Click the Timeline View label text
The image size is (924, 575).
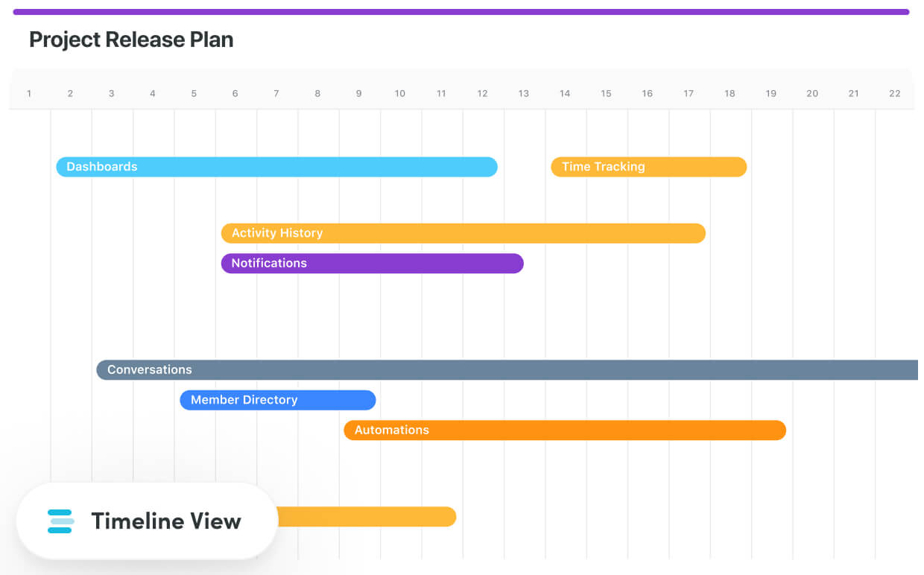click(x=166, y=521)
